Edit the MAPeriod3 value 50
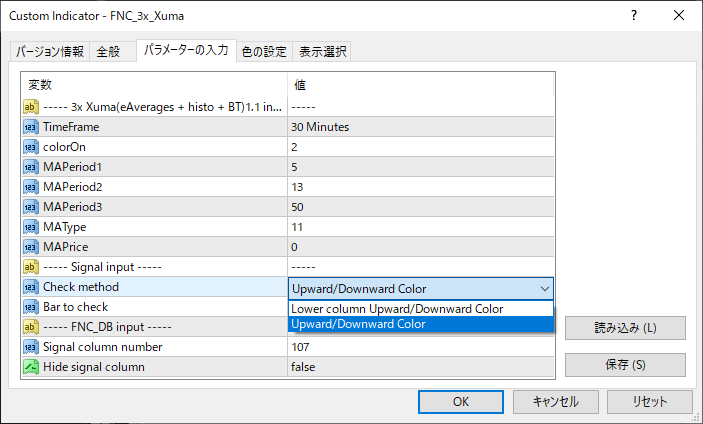 [x=420, y=207]
